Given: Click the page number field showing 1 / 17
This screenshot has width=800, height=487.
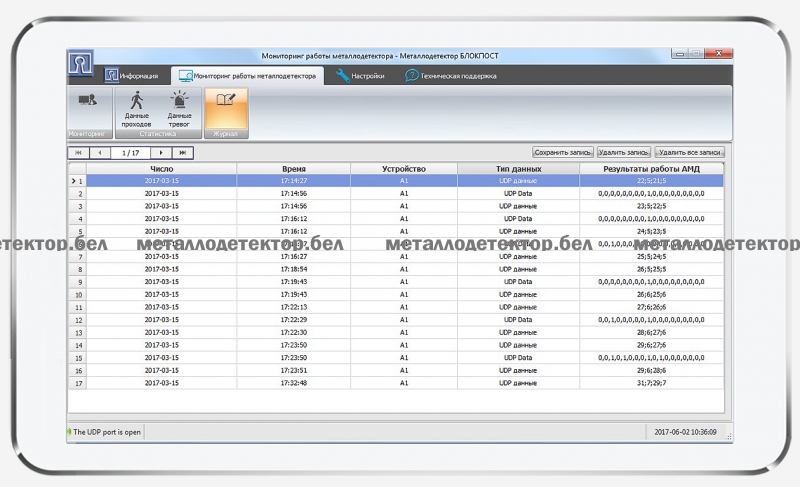Looking at the screenshot, I should tap(130, 153).
